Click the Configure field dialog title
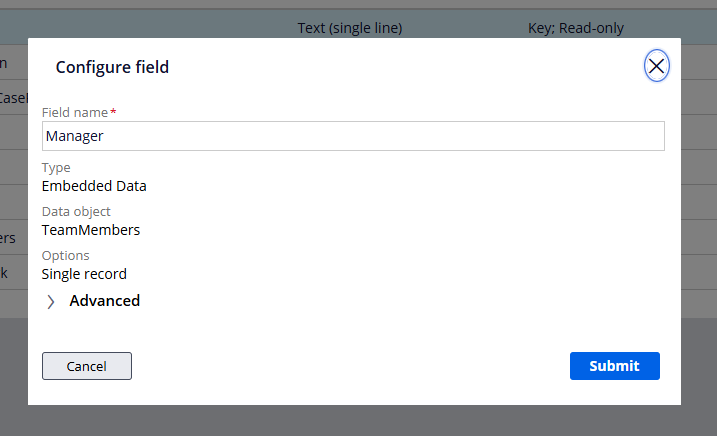Viewport: 717px width, 436px height. pyautogui.click(x=112, y=67)
